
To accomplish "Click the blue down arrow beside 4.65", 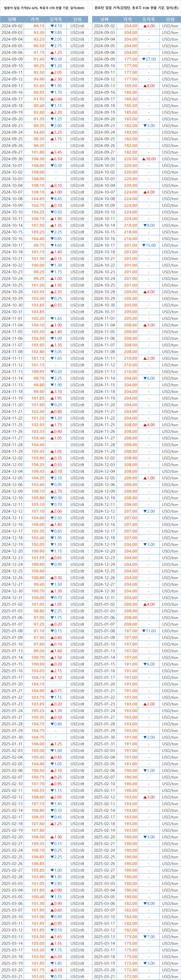I will pyautogui.click(x=52, y=245).
